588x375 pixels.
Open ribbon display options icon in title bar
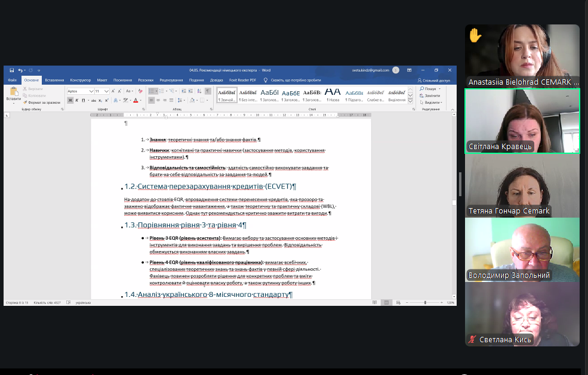coord(409,70)
